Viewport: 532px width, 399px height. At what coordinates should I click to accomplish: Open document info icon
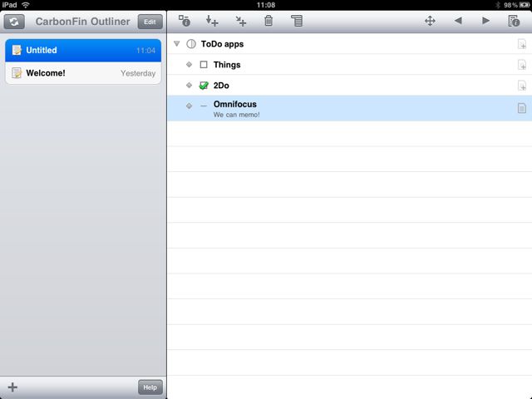[514, 21]
